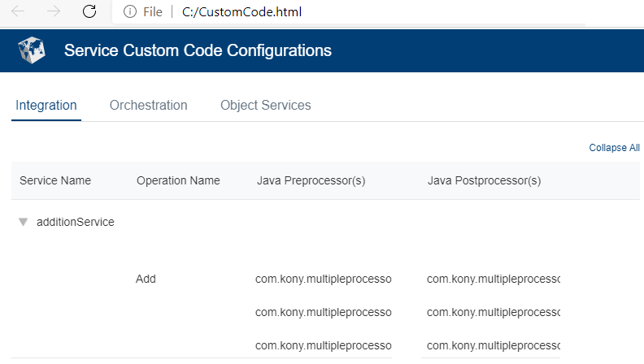This screenshot has width=644, height=364.
Task: Select the Object Services tab
Action: (265, 106)
